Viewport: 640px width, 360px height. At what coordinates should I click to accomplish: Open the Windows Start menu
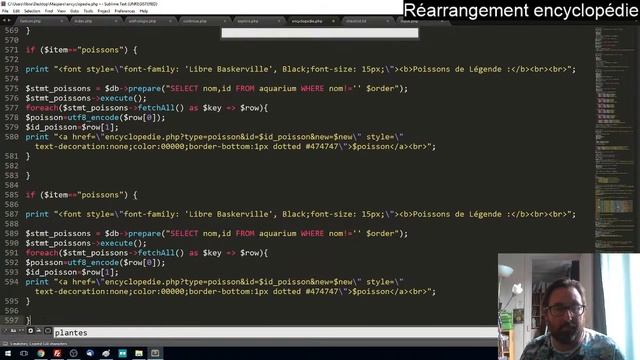tap(8, 353)
